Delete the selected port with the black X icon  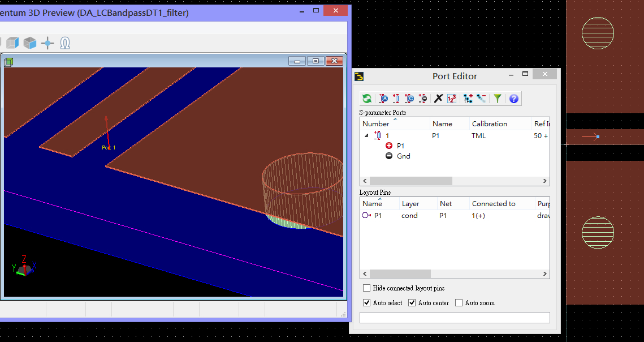[x=438, y=99]
